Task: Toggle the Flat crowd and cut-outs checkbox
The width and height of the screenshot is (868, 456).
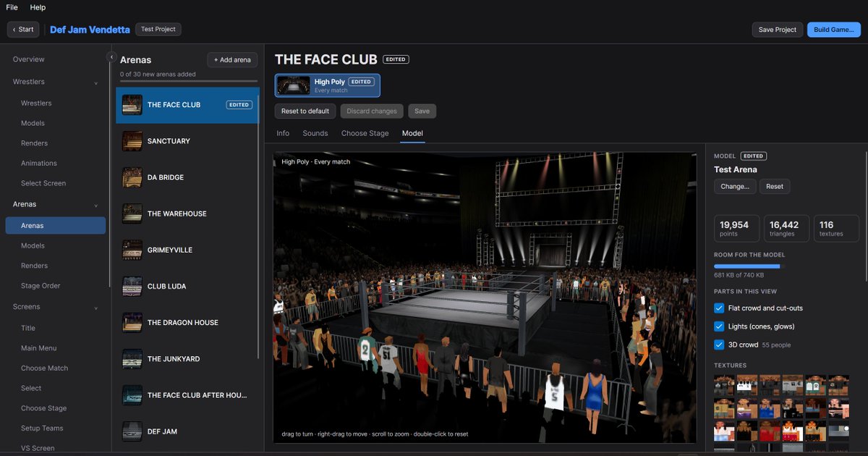Action: (719, 308)
